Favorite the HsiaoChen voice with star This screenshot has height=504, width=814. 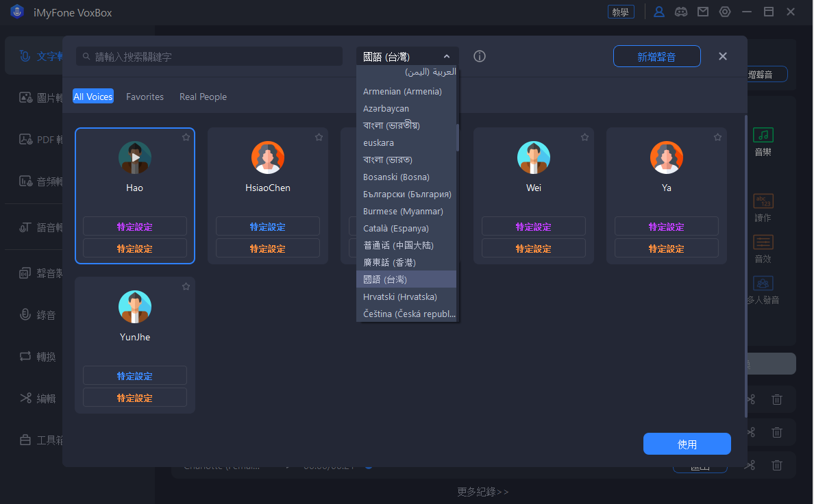pyautogui.click(x=319, y=137)
